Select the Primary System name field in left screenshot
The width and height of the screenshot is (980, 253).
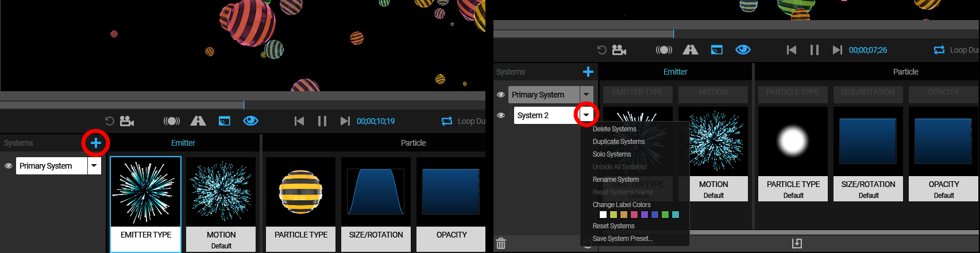[52, 166]
